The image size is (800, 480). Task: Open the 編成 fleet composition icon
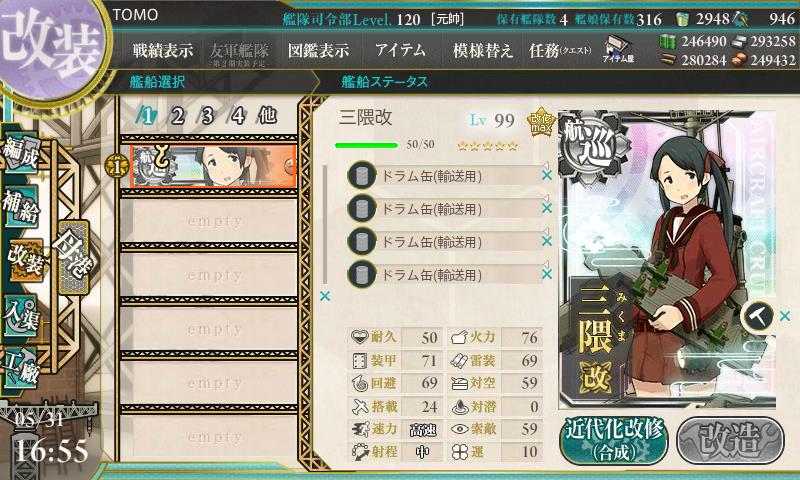click(x=22, y=154)
